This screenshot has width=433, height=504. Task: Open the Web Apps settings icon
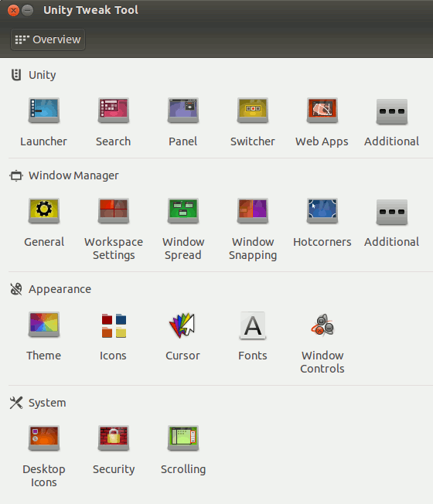322,111
